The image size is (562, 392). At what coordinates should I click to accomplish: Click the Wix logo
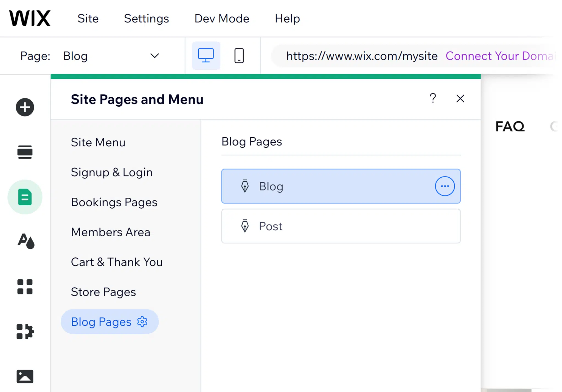click(30, 18)
